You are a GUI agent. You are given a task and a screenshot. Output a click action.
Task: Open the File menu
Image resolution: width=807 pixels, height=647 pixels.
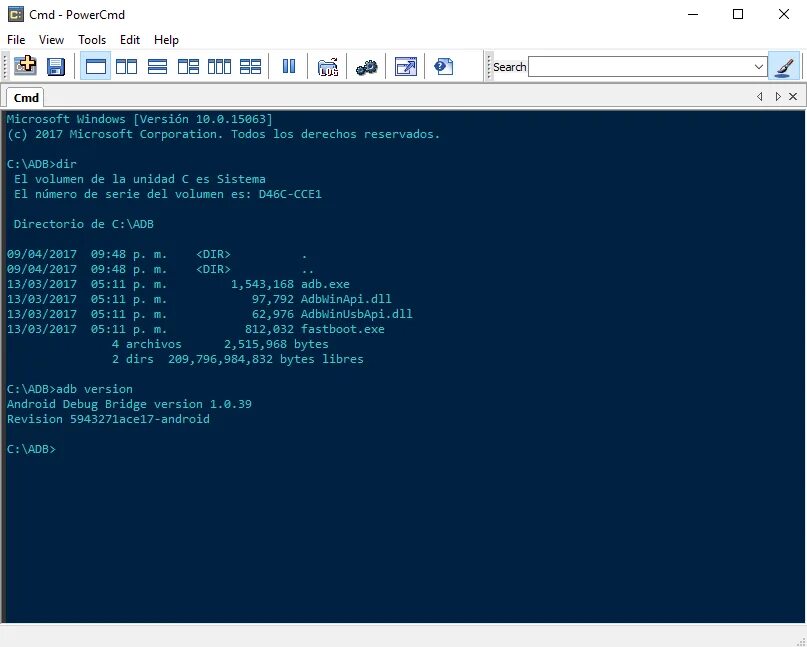16,40
